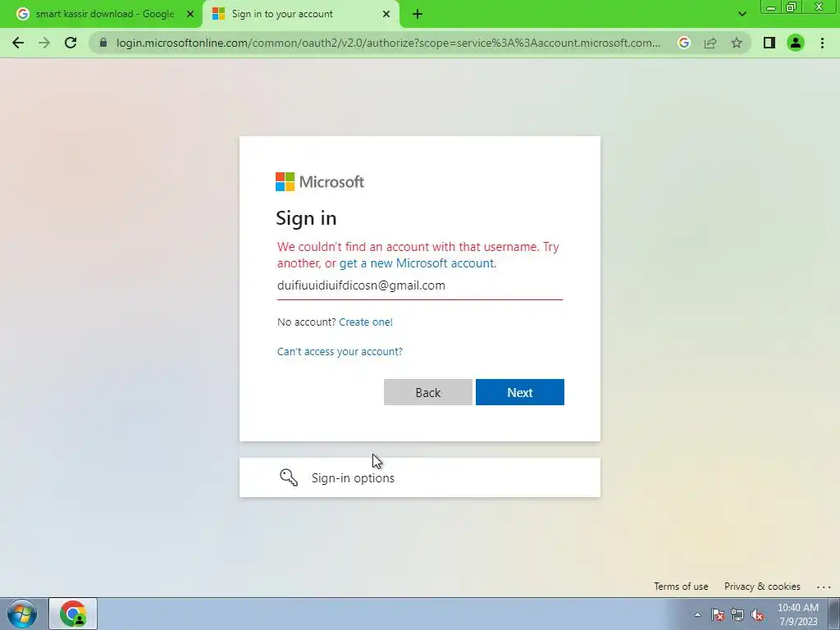Click the network tray icon
840x630 pixels.
pos(737,614)
